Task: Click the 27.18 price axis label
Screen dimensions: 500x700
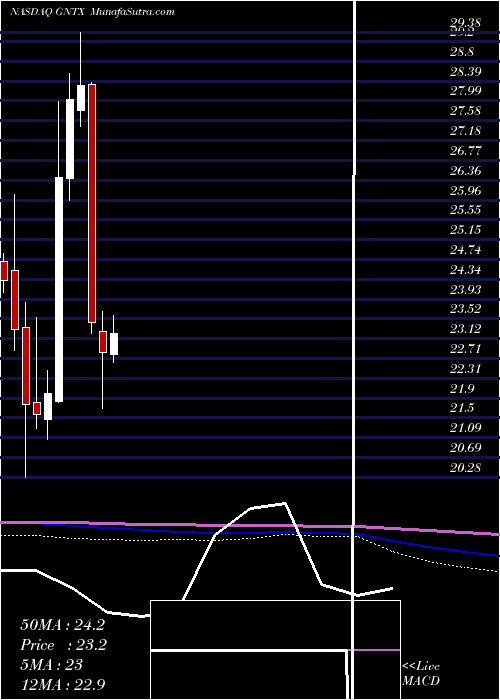Action: coord(466,131)
